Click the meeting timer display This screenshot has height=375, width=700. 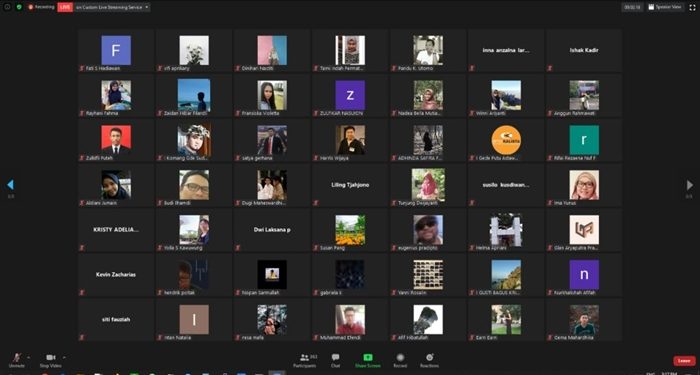pos(632,7)
